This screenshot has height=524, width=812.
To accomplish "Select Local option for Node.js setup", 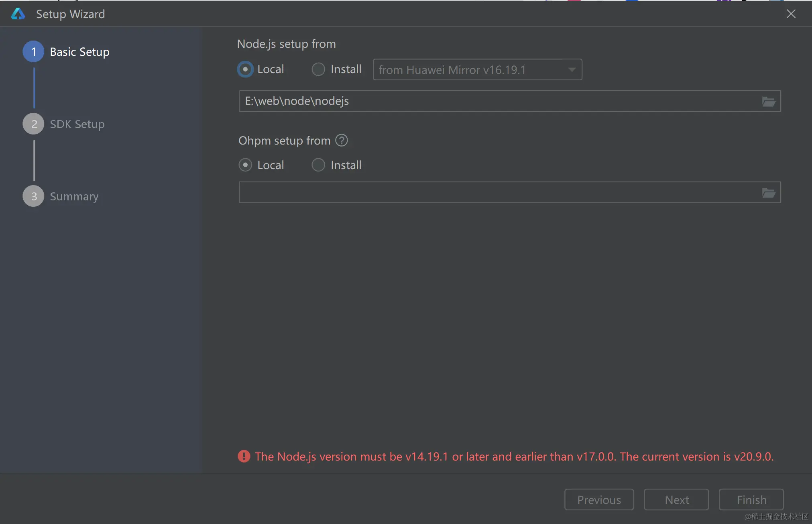I will click(x=245, y=69).
